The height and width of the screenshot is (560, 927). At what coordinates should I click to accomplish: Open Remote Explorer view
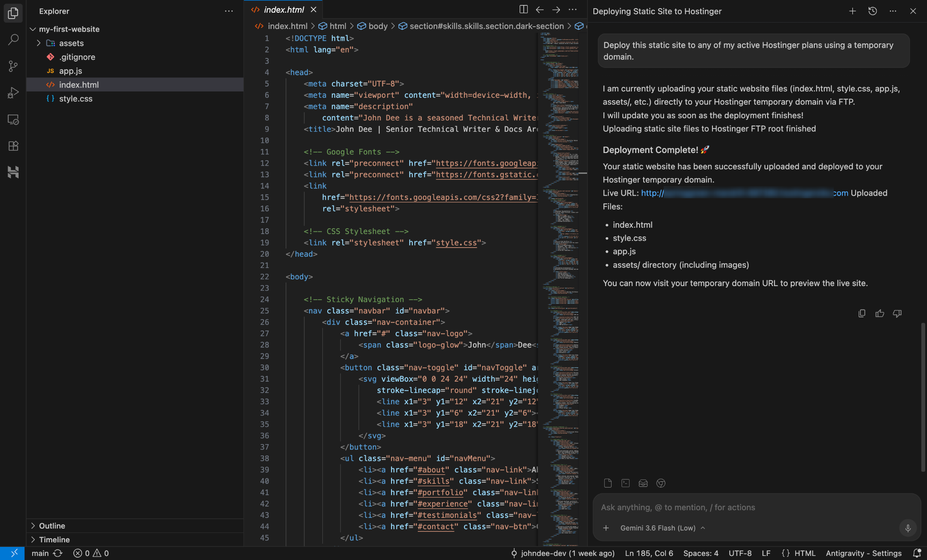tap(13, 120)
